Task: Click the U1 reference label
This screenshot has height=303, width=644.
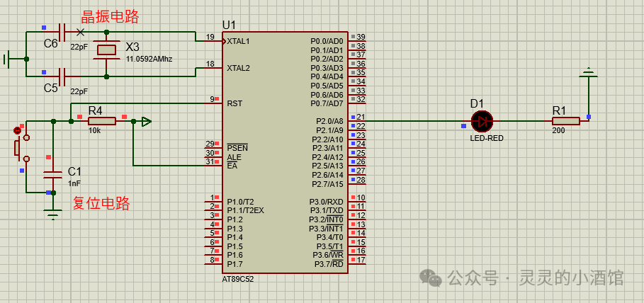Action: click(229, 25)
